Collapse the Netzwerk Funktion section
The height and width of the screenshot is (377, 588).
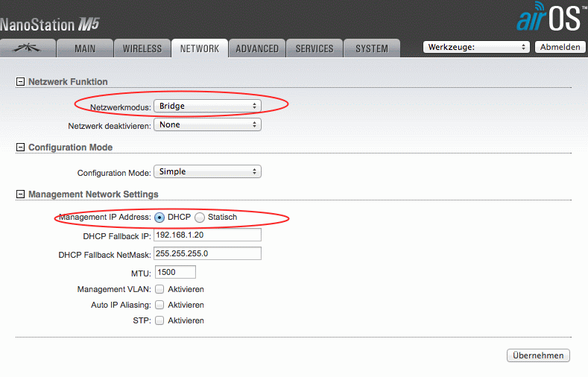[x=20, y=82]
